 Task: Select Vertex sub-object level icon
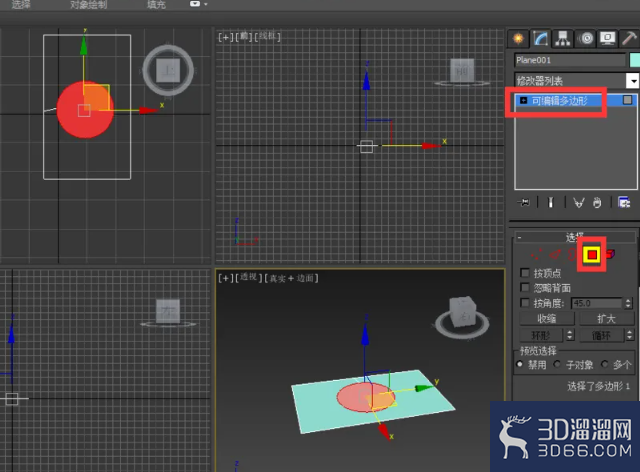tap(537, 255)
